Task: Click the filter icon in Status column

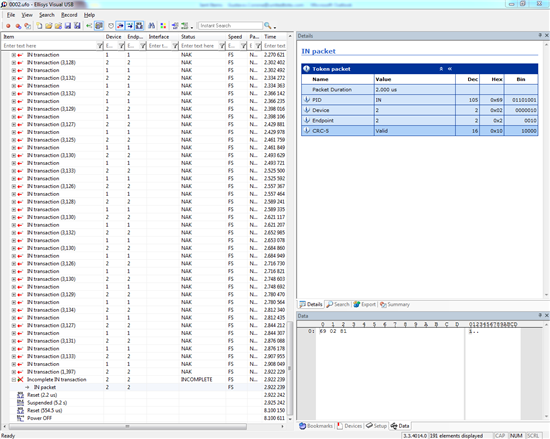Action: [222, 46]
